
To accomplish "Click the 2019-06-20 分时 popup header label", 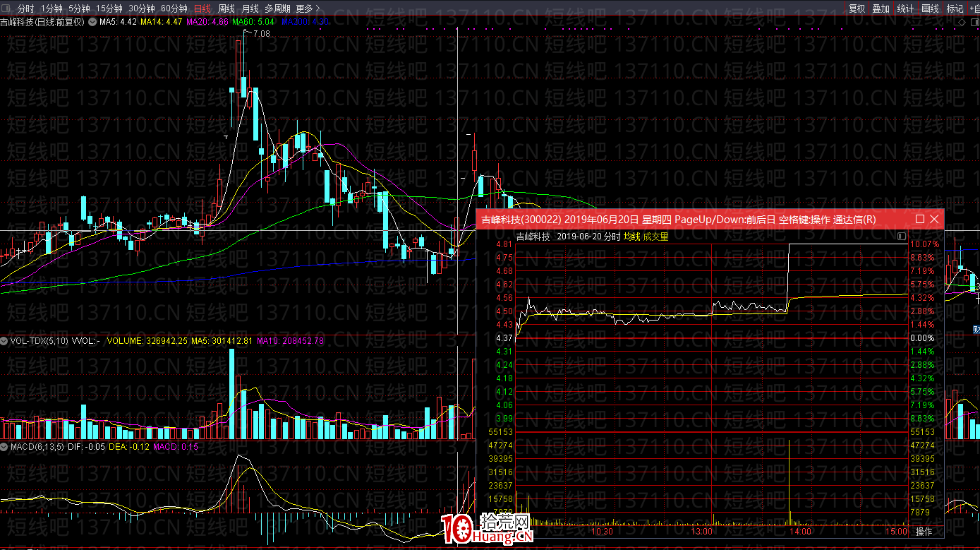I will (x=589, y=237).
